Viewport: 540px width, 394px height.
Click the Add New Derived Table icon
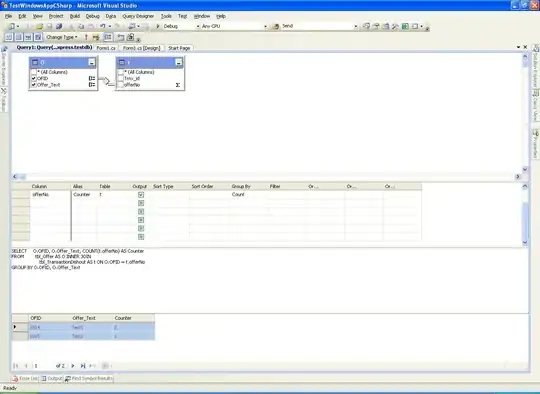130,37
